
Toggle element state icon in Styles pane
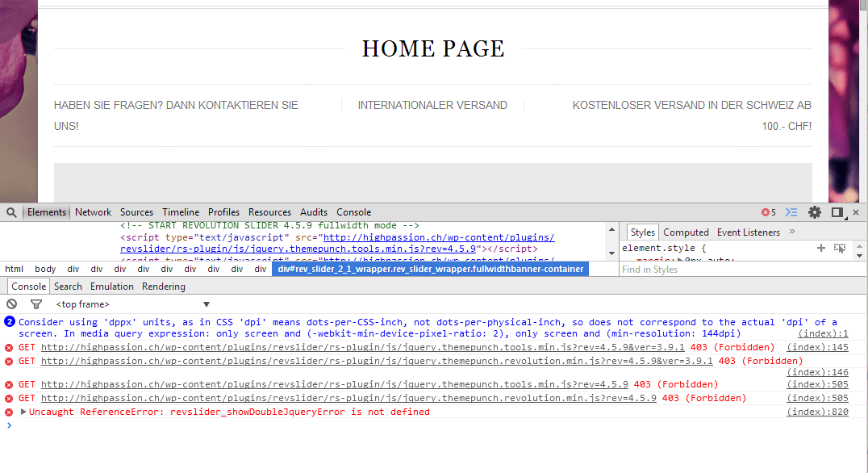click(x=840, y=248)
